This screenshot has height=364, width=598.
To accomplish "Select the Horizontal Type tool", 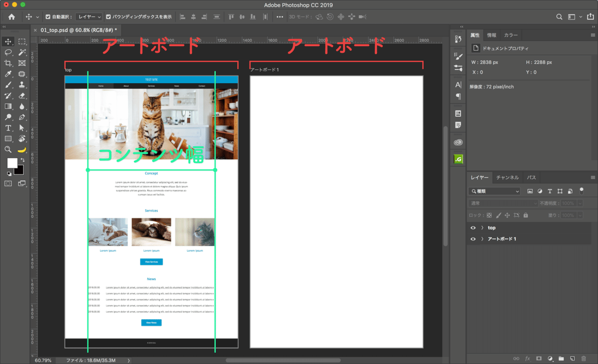I will click(8, 128).
